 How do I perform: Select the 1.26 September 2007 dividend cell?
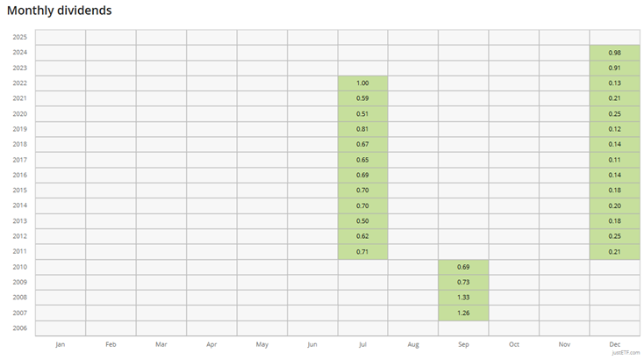463,313
